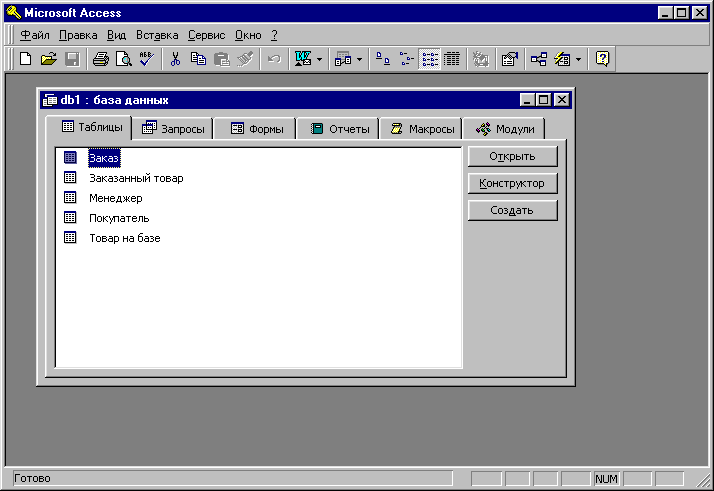The height and width of the screenshot is (491, 714).
Task: Select the Заказ table
Action: pyautogui.click(x=104, y=158)
